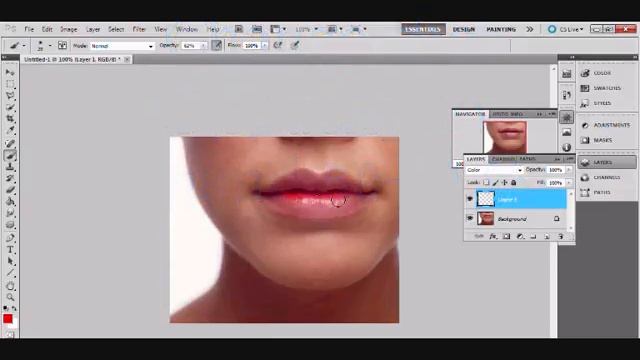Viewport: 640px width, 360px height.
Task: Create new adjustment layer icon in Layers panel
Action: [520, 236]
